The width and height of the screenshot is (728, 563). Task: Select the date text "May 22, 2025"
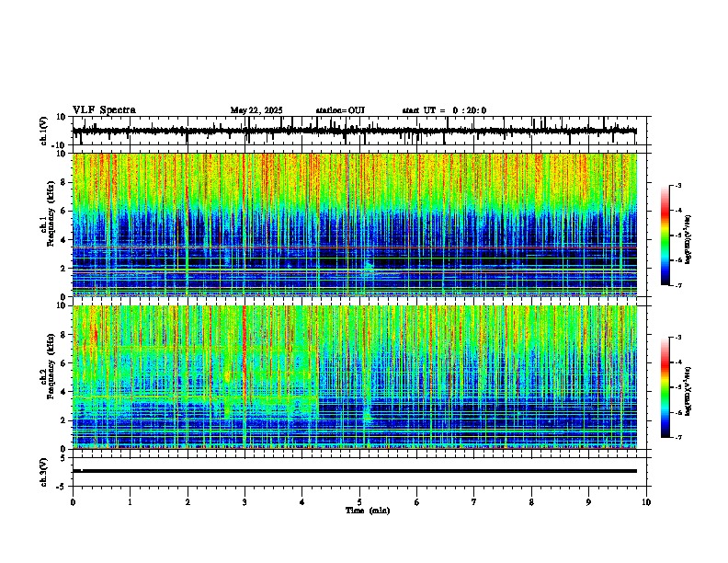click(x=256, y=110)
